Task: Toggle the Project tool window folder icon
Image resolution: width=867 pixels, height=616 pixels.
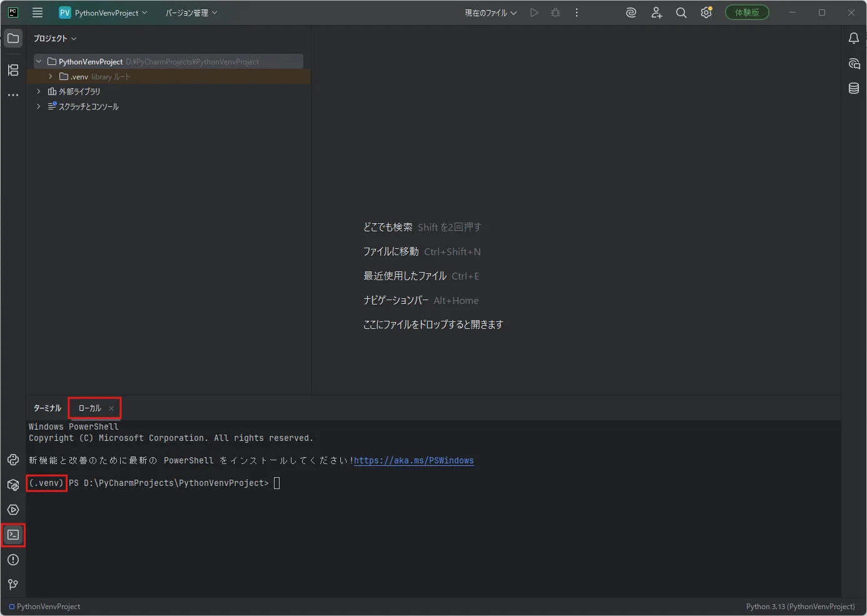Action: point(13,38)
